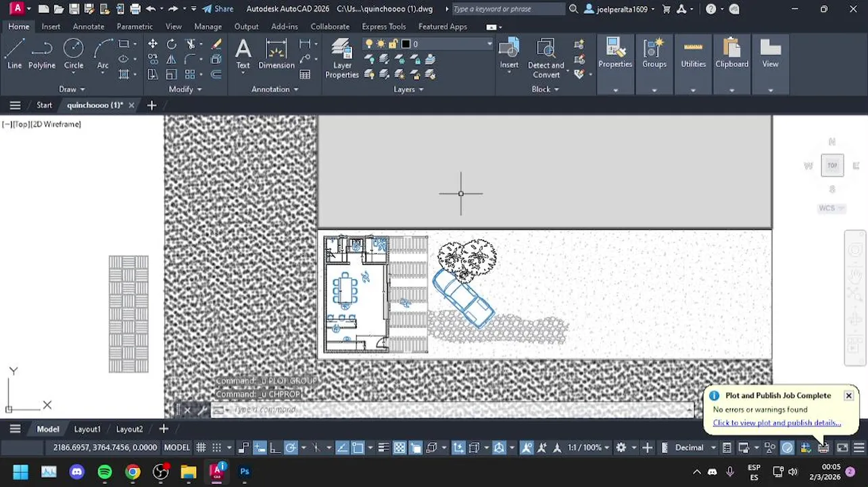Screen dimensions: 868x487
Task: Activate the Offset tool
Action: point(216,74)
